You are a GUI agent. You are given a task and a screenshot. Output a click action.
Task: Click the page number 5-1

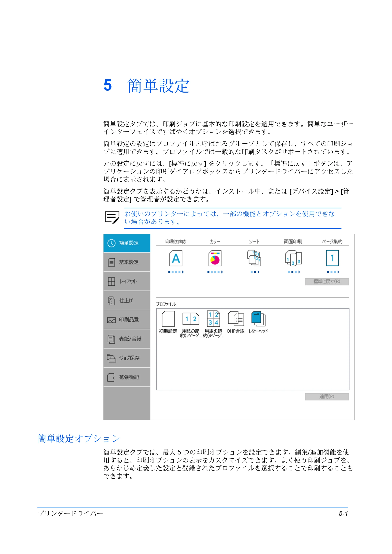click(x=343, y=514)
